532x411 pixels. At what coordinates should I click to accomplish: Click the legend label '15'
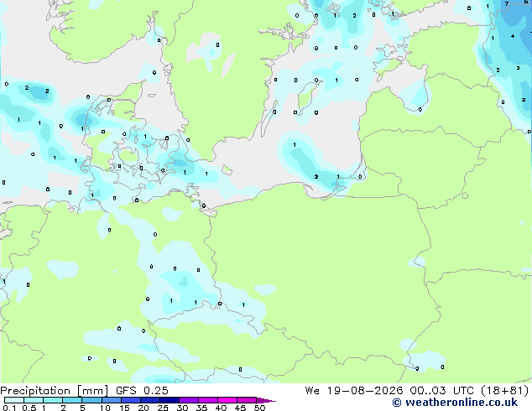(x=124, y=408)
